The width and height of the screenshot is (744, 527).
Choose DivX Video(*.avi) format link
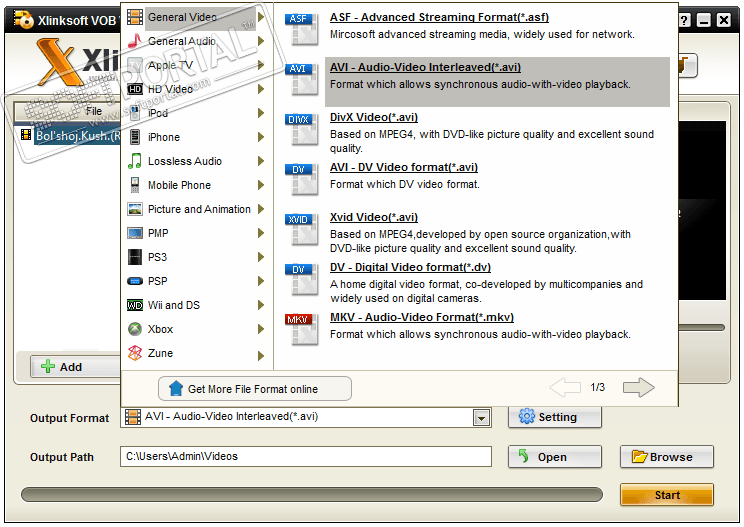[374, 117]
